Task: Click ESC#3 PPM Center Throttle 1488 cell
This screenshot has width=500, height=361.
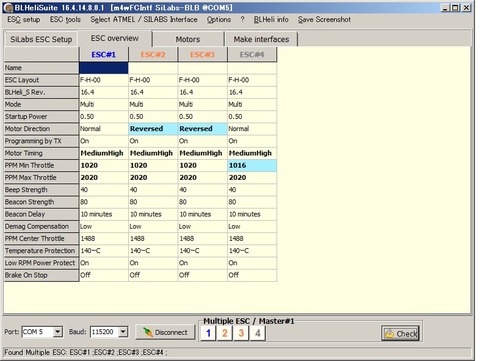Action: tap(202, 239)
